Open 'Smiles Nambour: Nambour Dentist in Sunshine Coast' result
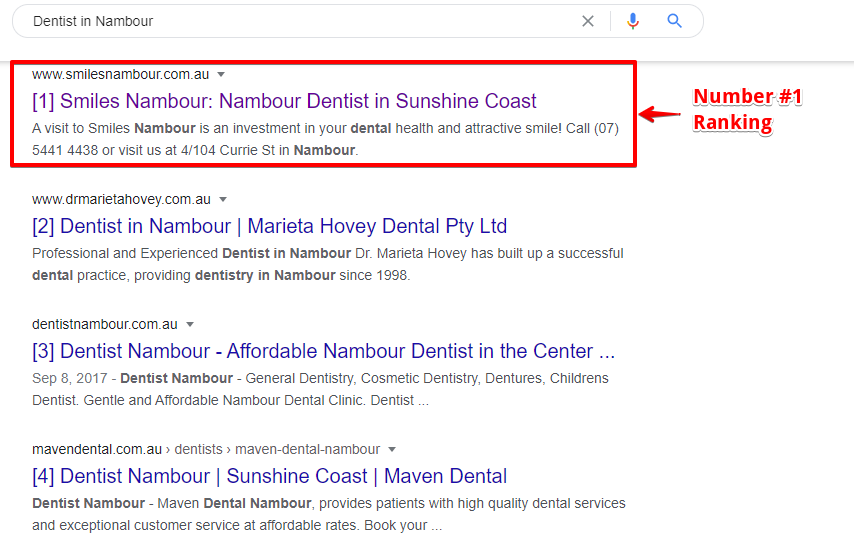Image resolution: width=854 pixels, height=552 pixels. coord(284,101)
